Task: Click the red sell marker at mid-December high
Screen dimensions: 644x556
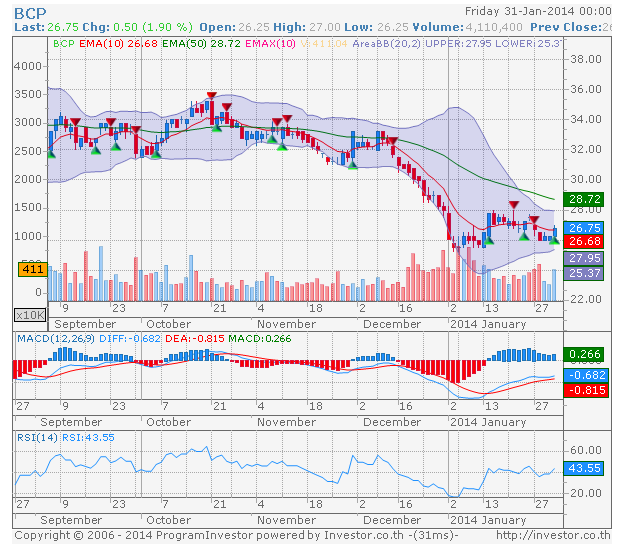Action: pos(393,141)
